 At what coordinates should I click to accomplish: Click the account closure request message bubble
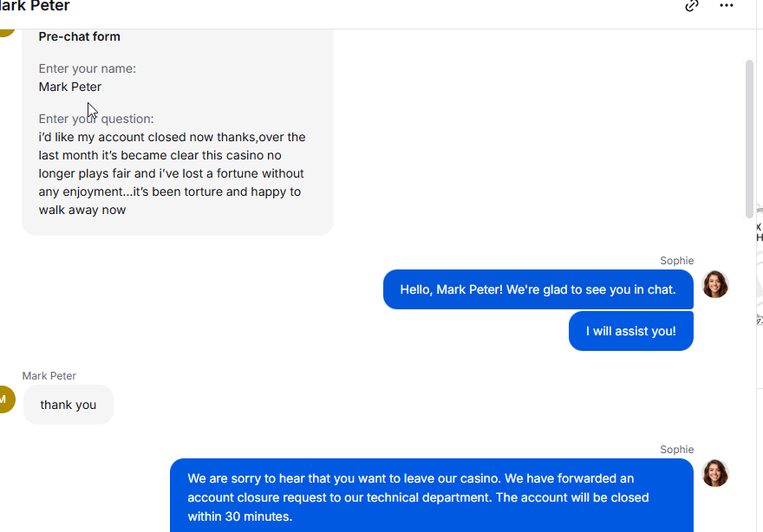point(432,496)
